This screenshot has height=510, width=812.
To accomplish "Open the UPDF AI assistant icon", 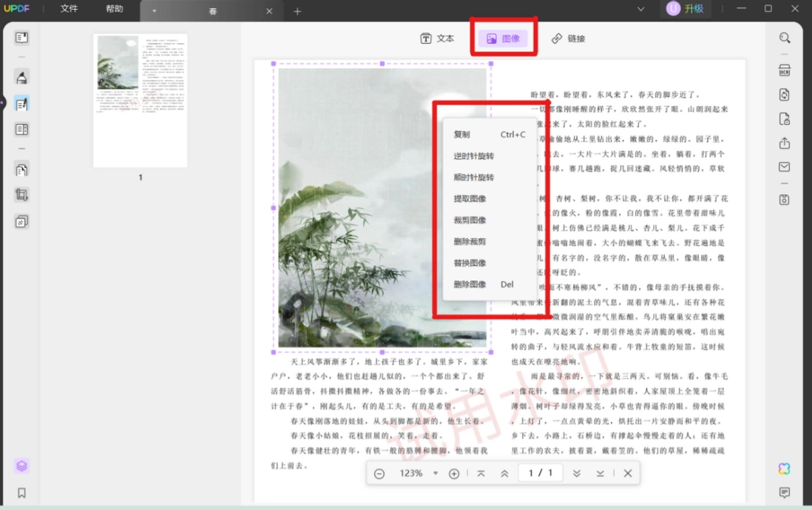I will tap(784, 469).
